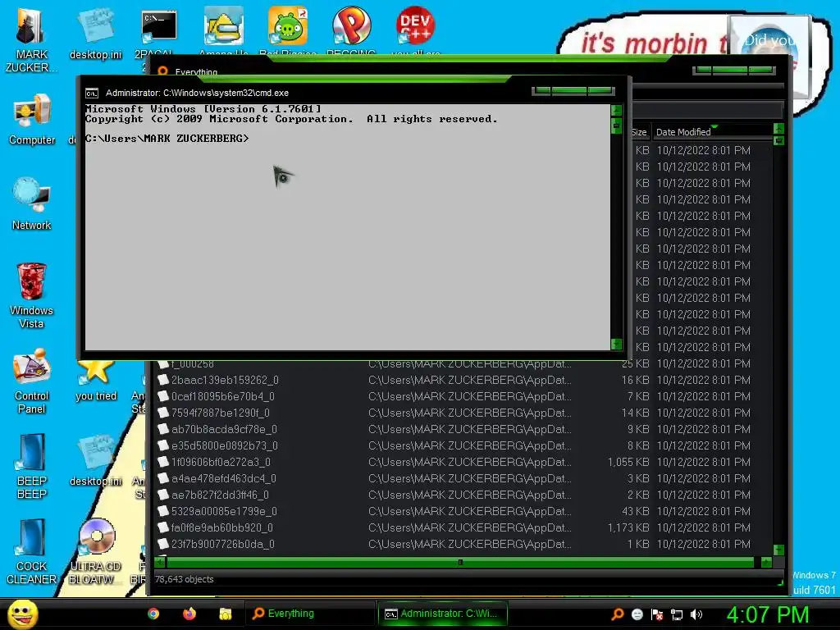Click the 43 KB size cell
The width and height of the screenshot is (840, 630).
click(x=636, y=511)
